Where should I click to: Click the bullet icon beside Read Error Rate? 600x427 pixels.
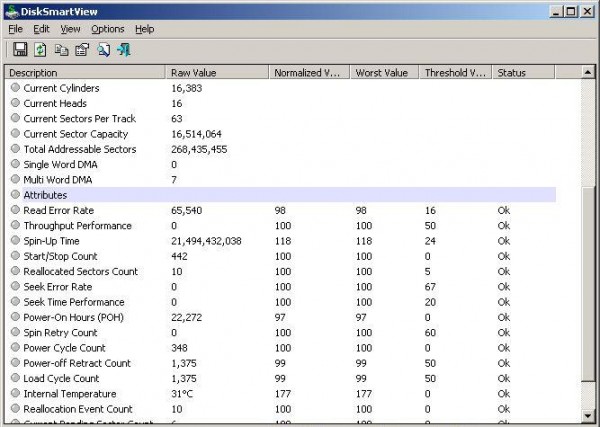pyautogui.click(x=15, y=210)
